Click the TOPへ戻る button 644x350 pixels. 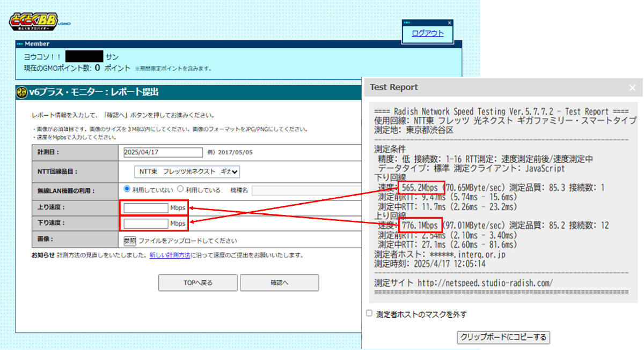(197, 283)
